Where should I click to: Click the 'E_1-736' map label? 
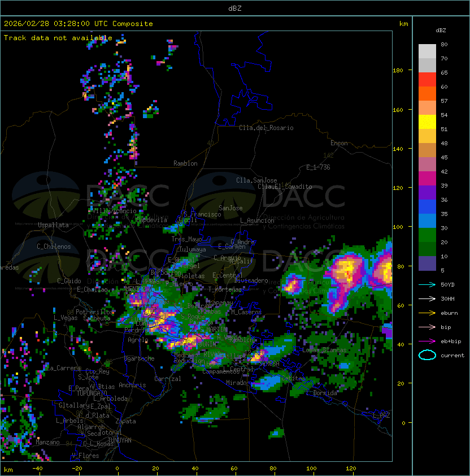pyautogui.click(x=318, y=167)
